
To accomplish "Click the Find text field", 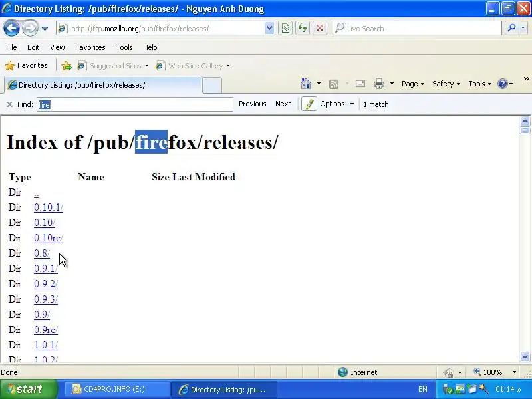I will tap(135, 104).
